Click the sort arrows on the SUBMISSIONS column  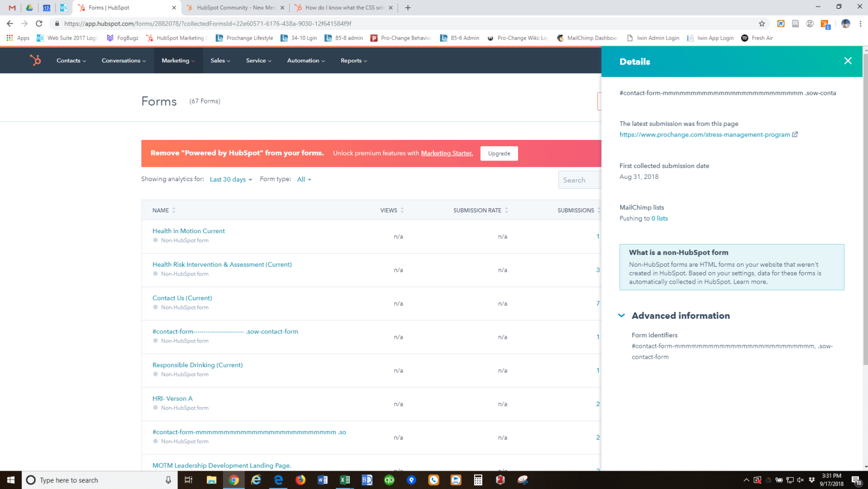pos(599,210)
